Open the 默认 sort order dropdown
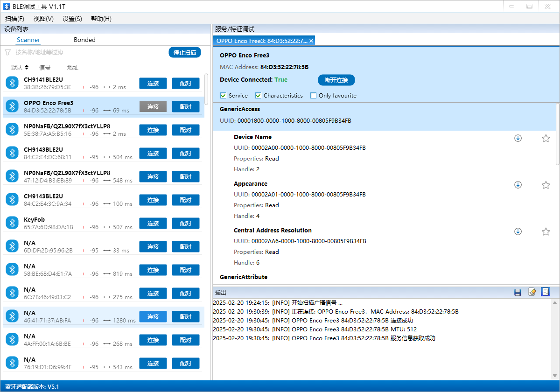 click(19, 67)
